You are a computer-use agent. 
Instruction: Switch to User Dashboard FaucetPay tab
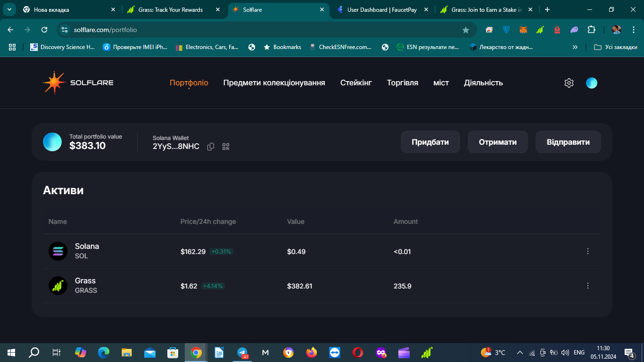382,9
